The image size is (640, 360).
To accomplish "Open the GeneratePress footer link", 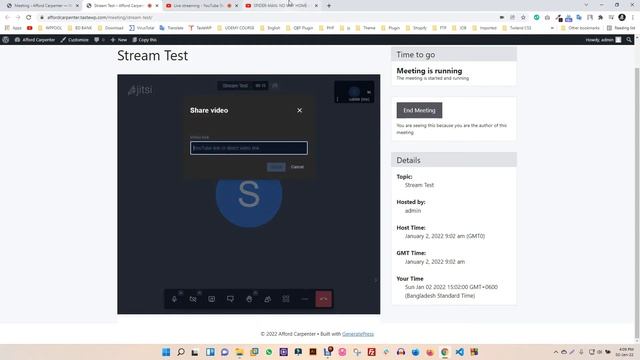I will [358, 334].
